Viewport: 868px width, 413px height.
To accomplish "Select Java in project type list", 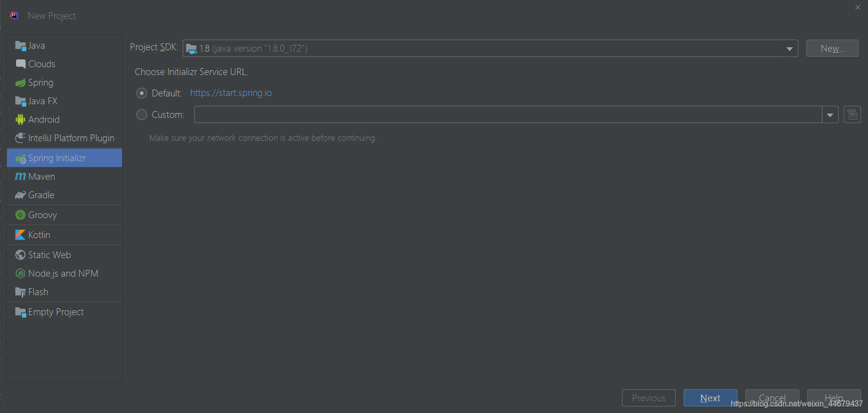I will (x=65, y=45).
